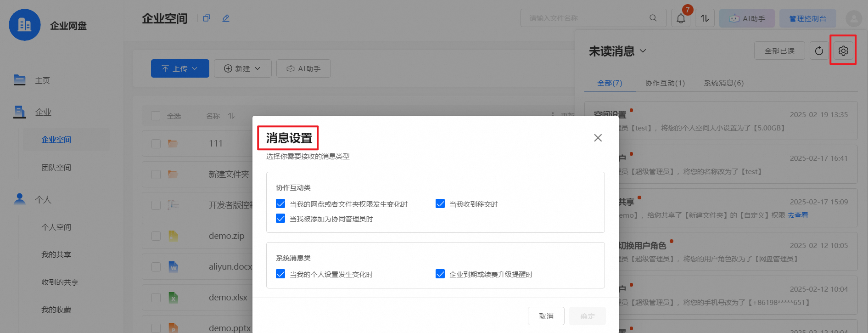This screenshot has height=333, width=868.
Task: Uncheck 当我的网盘或者文件夹权限发生变化时
Action: (280, 203)
